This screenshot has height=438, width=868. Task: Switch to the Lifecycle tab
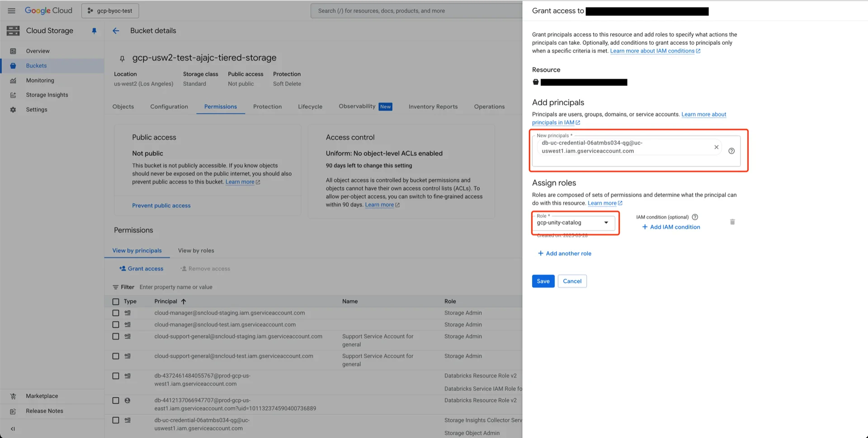pyautogui.click(x=310, y=107)
